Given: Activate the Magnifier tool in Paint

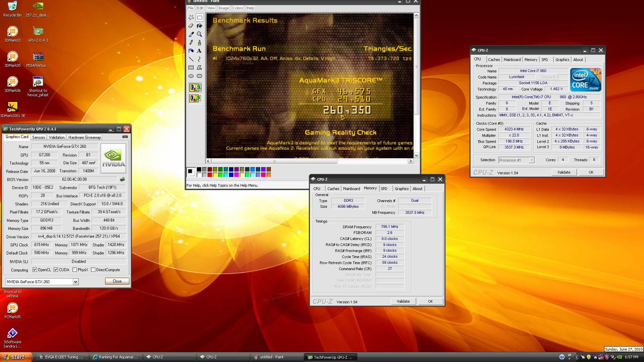Looking at the screenshot, I should 199,34.
